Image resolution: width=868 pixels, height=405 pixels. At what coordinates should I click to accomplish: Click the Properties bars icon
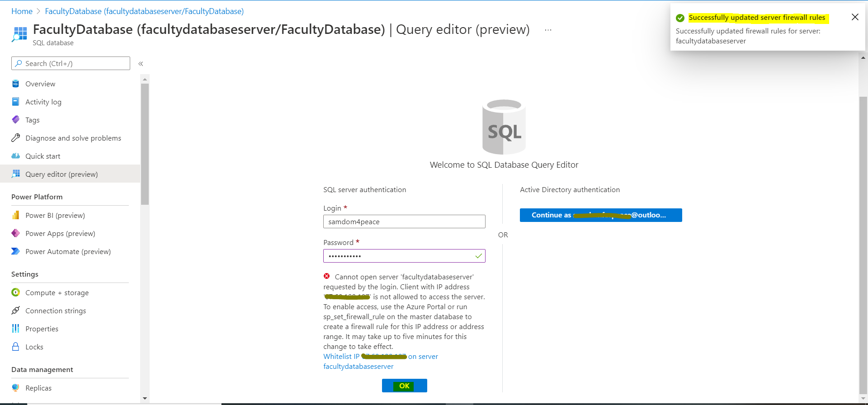pos(16,329)
